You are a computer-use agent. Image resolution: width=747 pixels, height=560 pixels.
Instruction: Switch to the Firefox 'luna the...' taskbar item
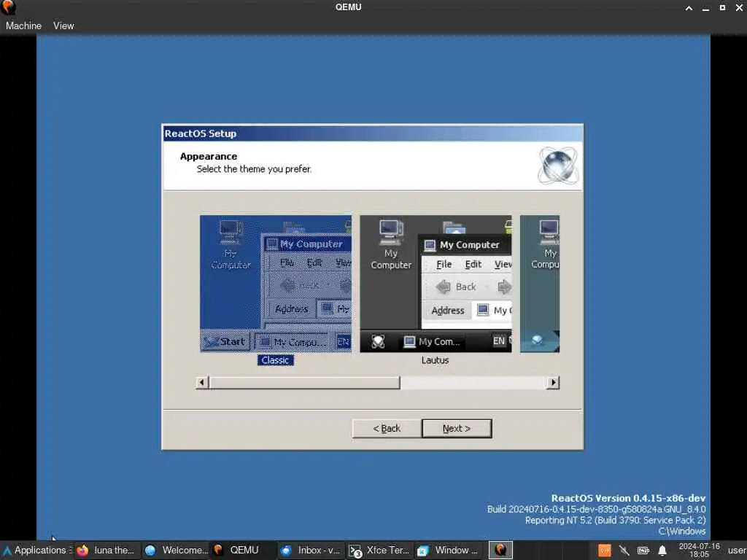[x=107, y=550]
